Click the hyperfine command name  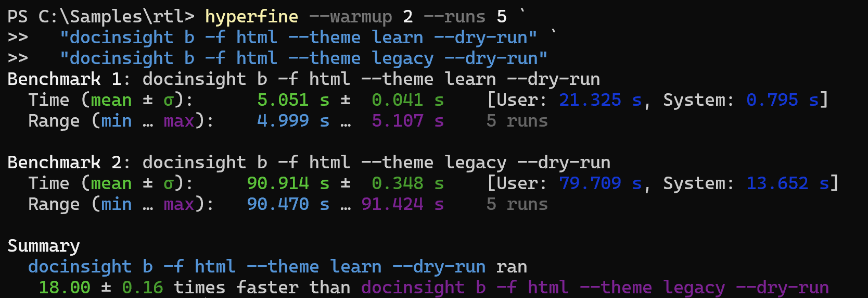(251, 17)
